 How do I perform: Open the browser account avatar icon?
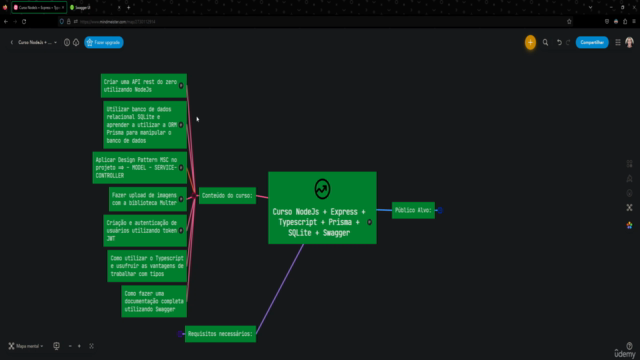coord(616,22)
